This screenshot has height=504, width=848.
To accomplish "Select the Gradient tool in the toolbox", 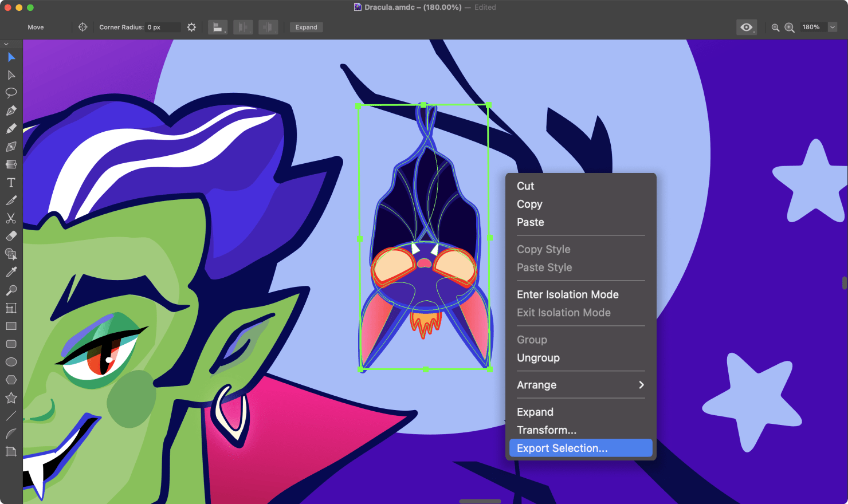I will (x=11, y=164).
